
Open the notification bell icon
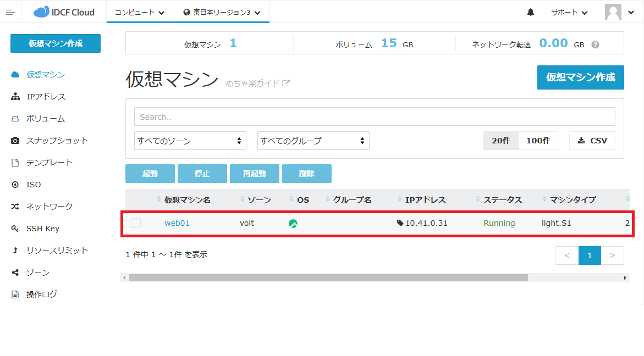pyautogui.click(x=530, y=12)
